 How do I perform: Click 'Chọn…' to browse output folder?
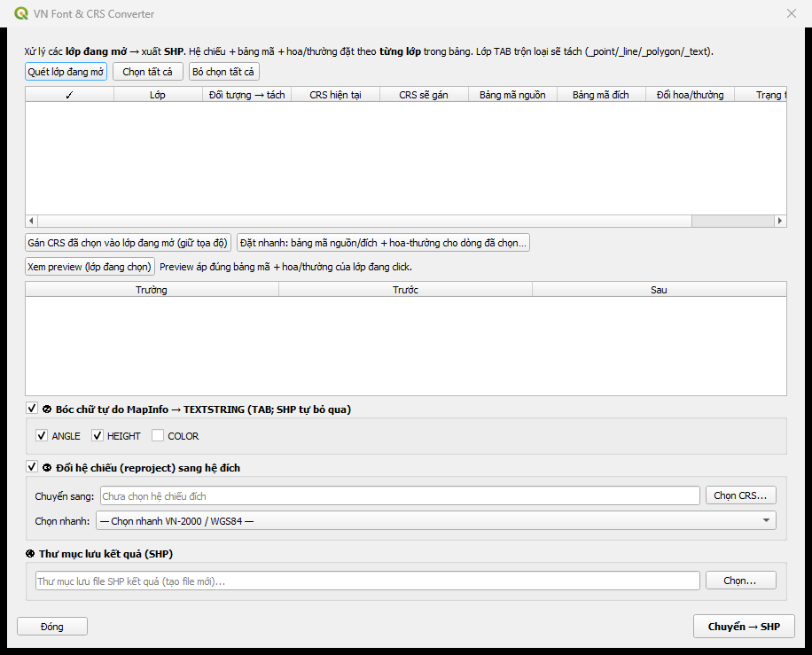740,581
